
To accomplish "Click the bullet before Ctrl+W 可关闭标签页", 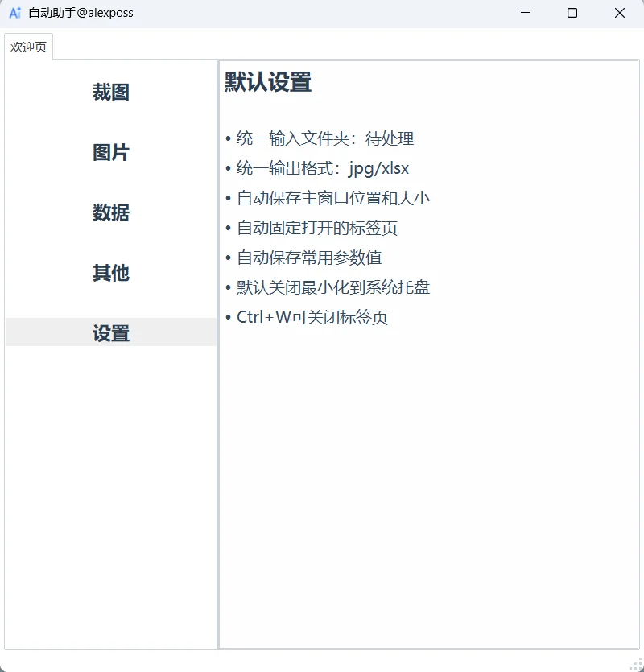I will [x=228, y=317].
